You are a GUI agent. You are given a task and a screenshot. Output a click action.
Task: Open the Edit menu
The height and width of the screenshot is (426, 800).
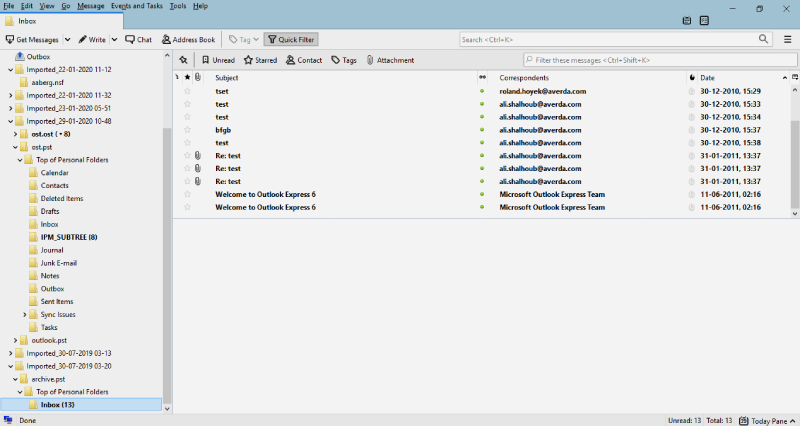tap(27, 6)
